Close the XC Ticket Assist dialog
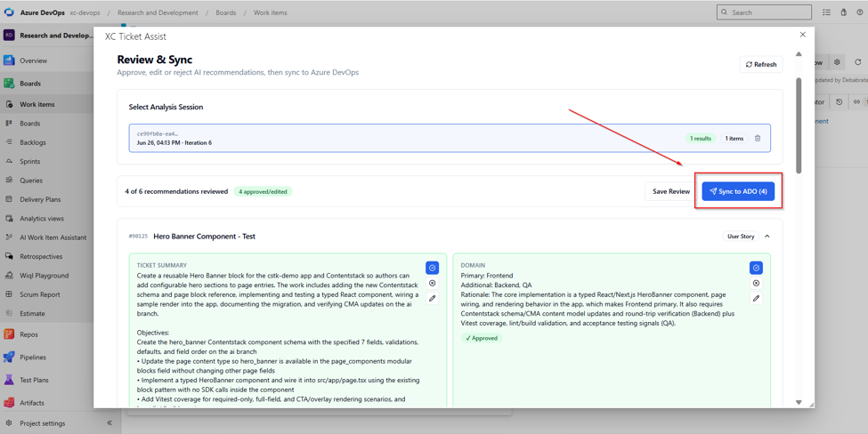868x434 pixels. pyautogui.click(x=803, y=35)
